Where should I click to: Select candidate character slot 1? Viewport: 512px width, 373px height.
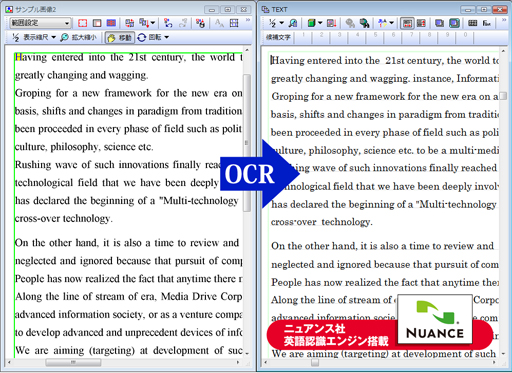303,37
